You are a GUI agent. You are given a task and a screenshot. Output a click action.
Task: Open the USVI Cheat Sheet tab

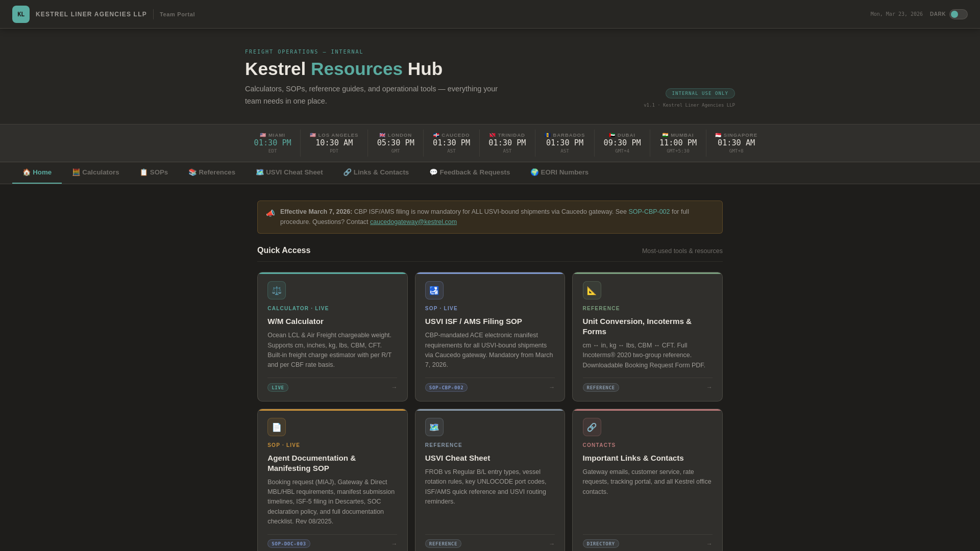coord(289,172)
